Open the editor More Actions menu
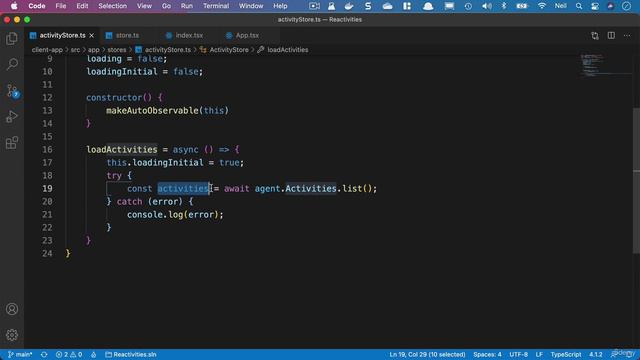This screenshot has height=360, width=640. [627, 36]
